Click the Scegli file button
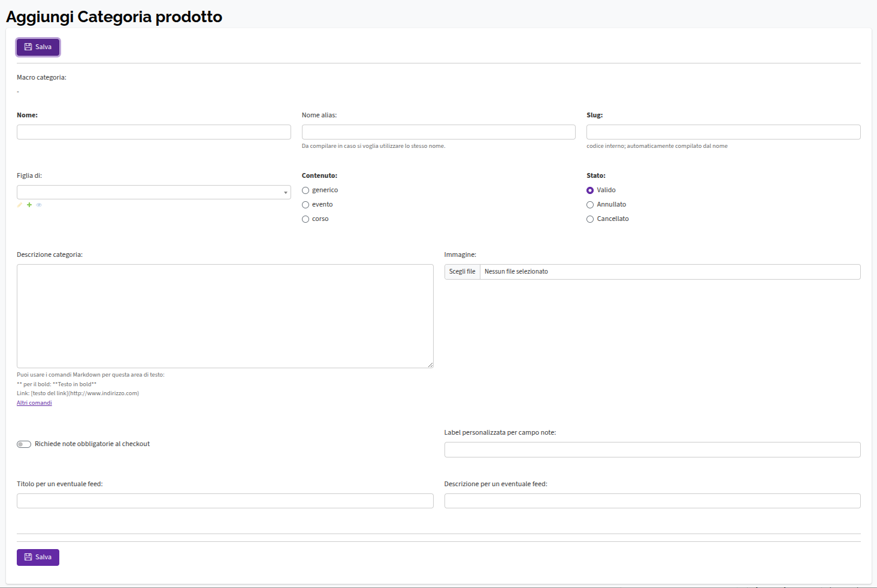 tap(462, 272)
